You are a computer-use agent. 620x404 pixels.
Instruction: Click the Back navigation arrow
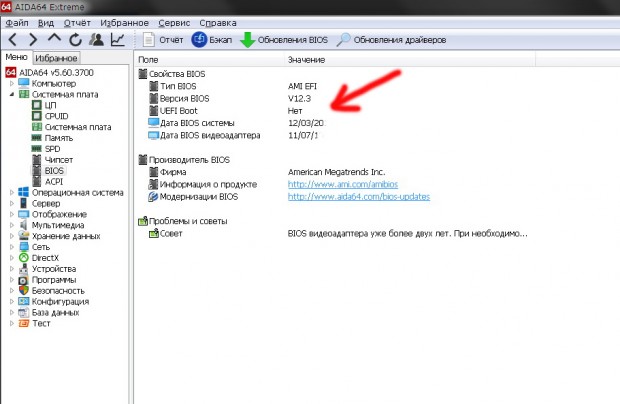tap(12, 40)
